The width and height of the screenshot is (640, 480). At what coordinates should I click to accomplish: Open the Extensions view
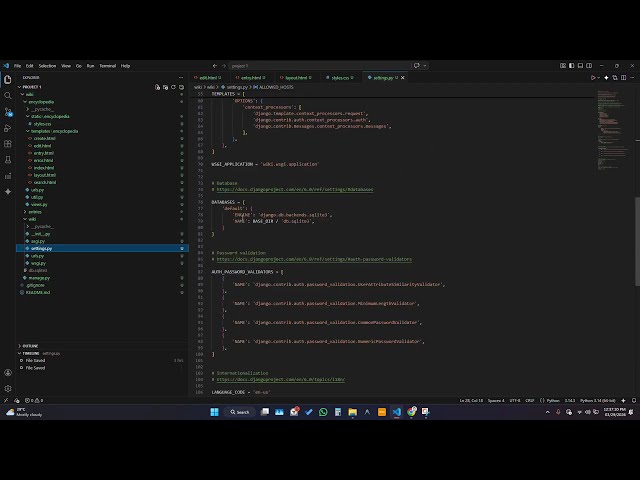8,144
